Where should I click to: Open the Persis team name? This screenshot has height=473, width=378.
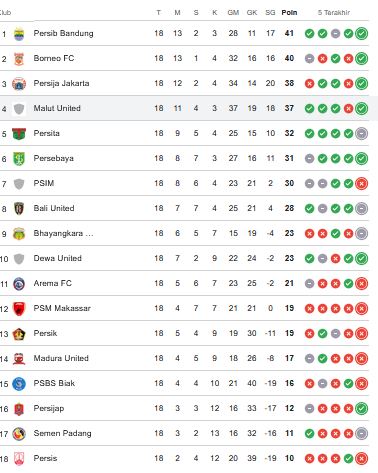pyautogui.click(x=45, y=458)
